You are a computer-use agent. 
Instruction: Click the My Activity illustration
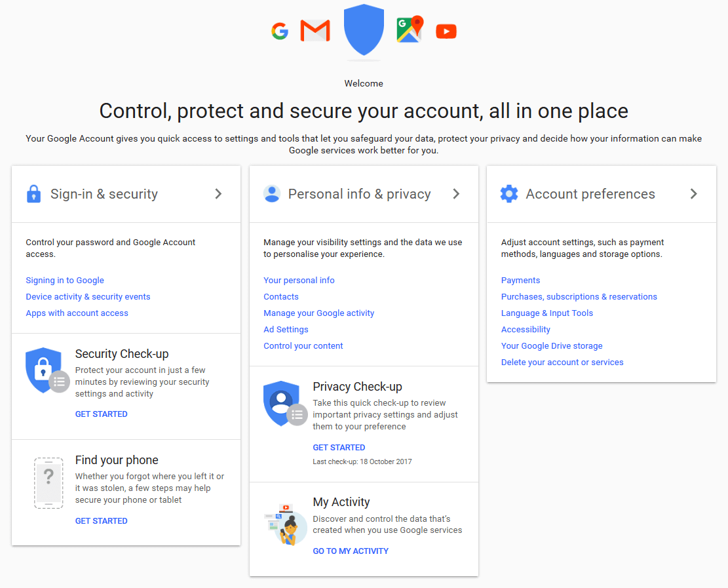(286, 524)
